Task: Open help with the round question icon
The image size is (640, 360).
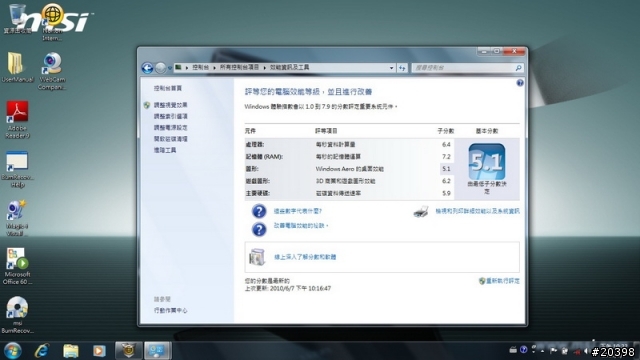Action: pyautogui.click(x=520, y=83)
